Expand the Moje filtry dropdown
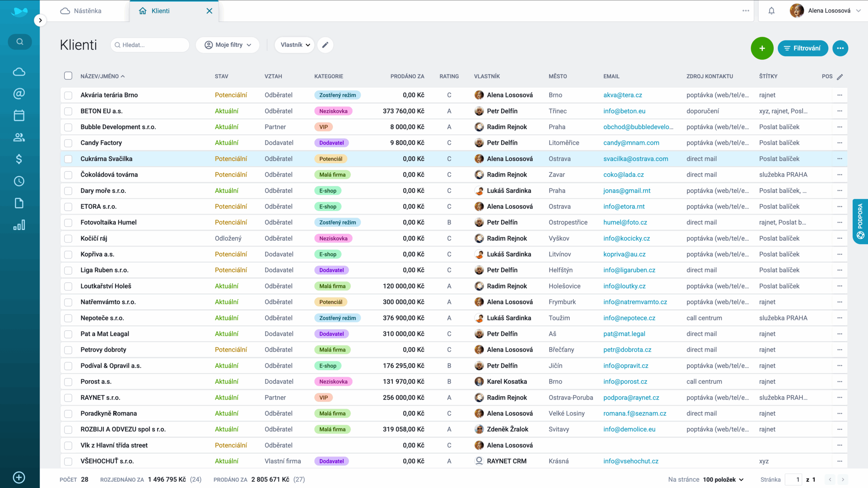 tap(228, 45)
